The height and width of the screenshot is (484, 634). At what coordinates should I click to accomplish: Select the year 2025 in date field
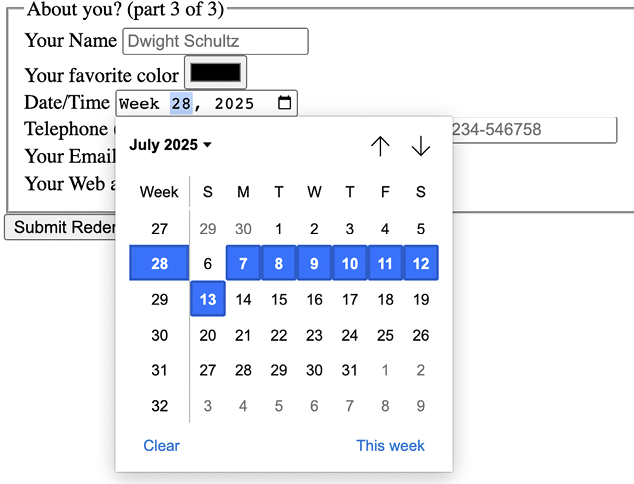click(x=234, y=104)
